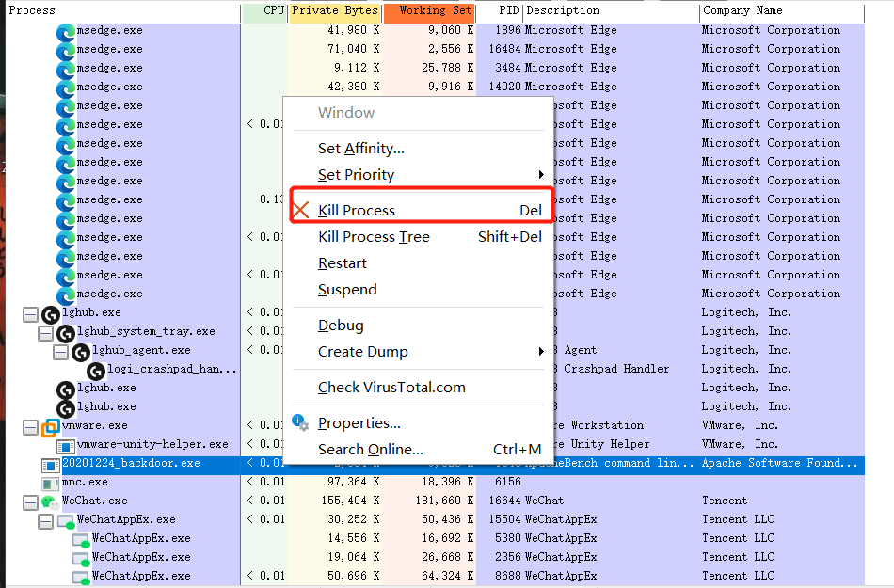Collapse lghub_system_tray.exe node
The image size is (894, 588).
click(45, 333)
